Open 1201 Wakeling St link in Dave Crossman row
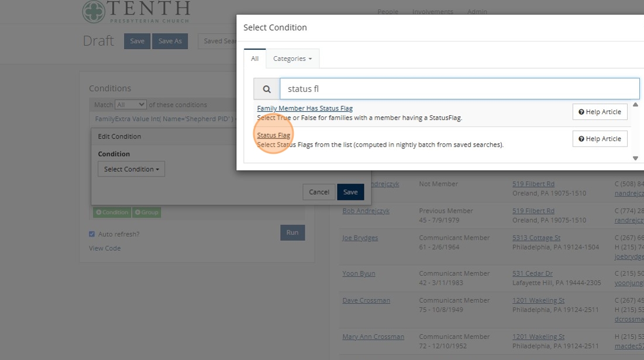The image size is (644, 360). 538,300
